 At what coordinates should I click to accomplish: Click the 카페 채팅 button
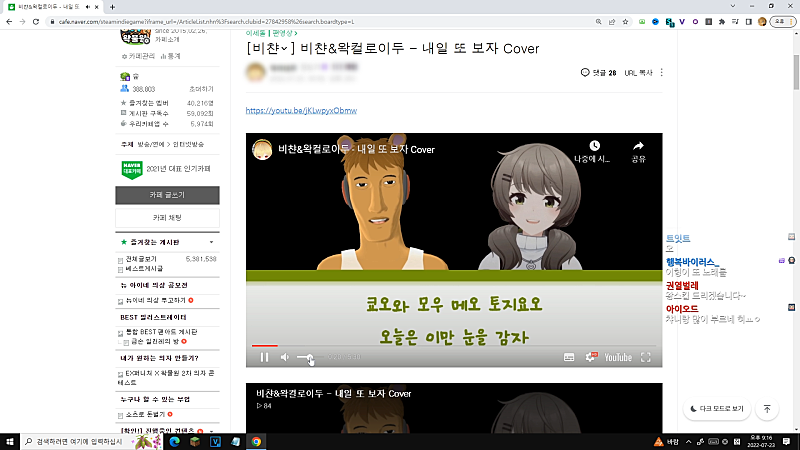pyautogui.click(x=167, y=218)
